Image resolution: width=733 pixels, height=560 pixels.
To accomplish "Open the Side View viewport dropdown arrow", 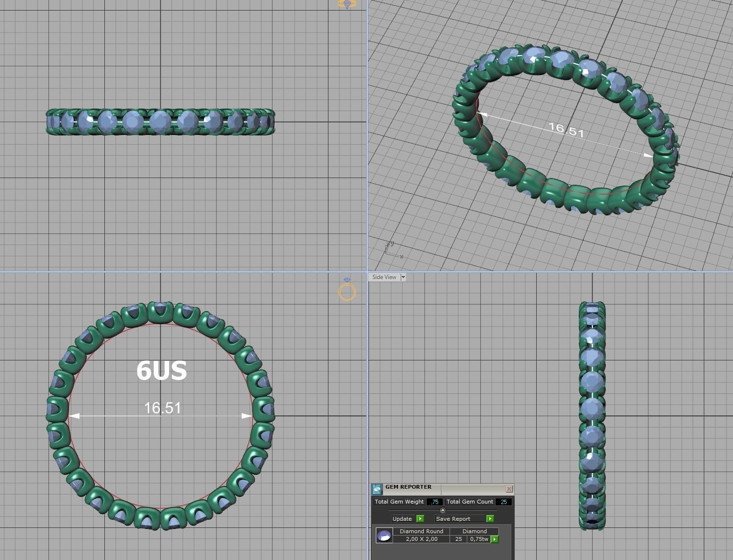I will [x=403, y=277].
